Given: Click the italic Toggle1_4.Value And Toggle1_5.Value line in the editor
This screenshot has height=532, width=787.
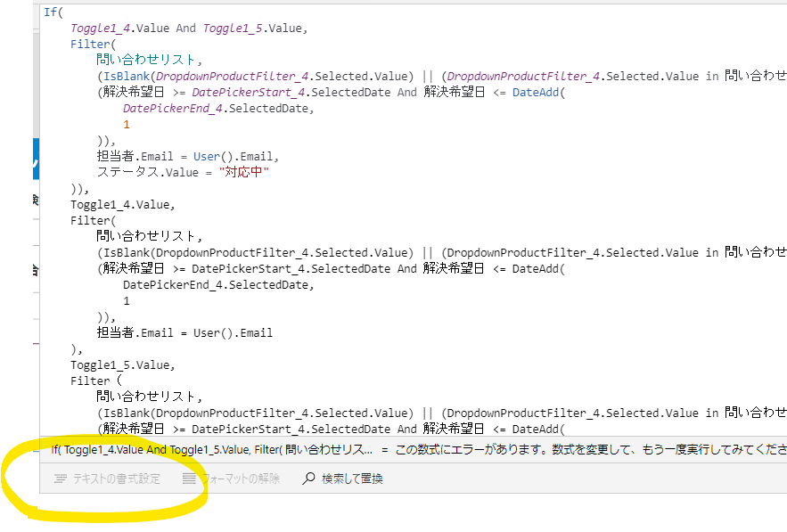Looking at the screenshot, I should coord(189,29).
